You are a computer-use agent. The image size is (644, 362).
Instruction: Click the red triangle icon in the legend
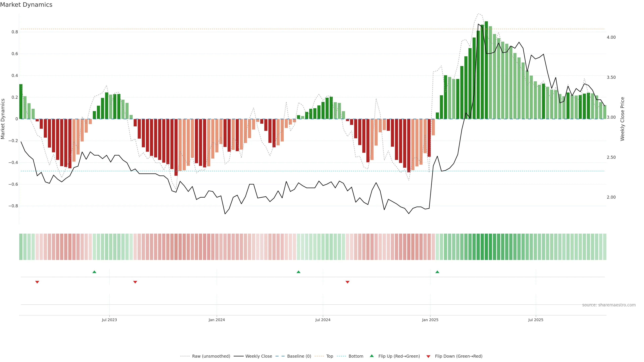[428, 356]
